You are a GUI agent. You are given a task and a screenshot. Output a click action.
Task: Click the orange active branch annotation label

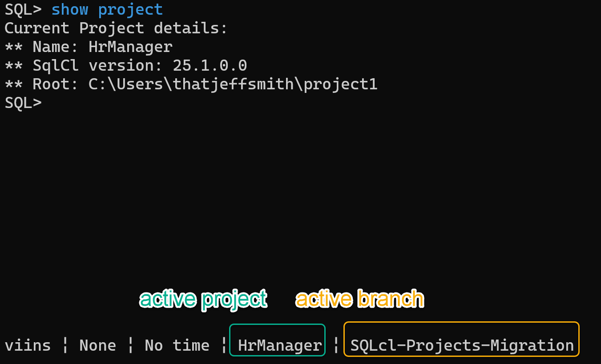[x=360, y=299]
